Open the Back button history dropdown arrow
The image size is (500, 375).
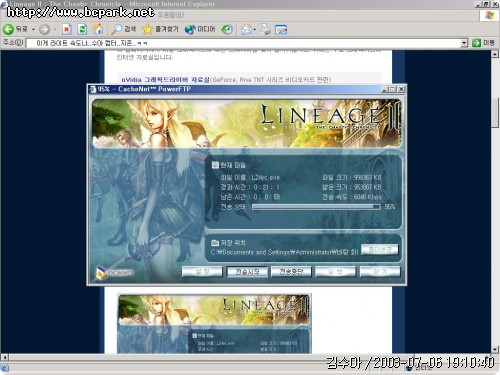click(x=33, y=29)
